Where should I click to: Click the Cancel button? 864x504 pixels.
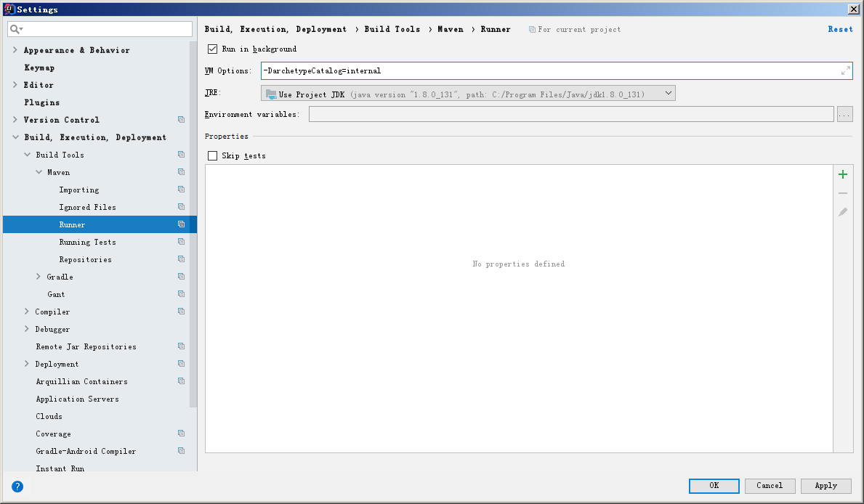770,486
